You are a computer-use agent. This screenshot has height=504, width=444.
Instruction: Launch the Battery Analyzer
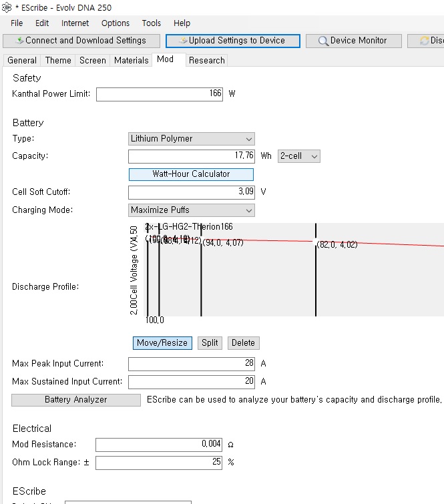[x=76, y=400]
